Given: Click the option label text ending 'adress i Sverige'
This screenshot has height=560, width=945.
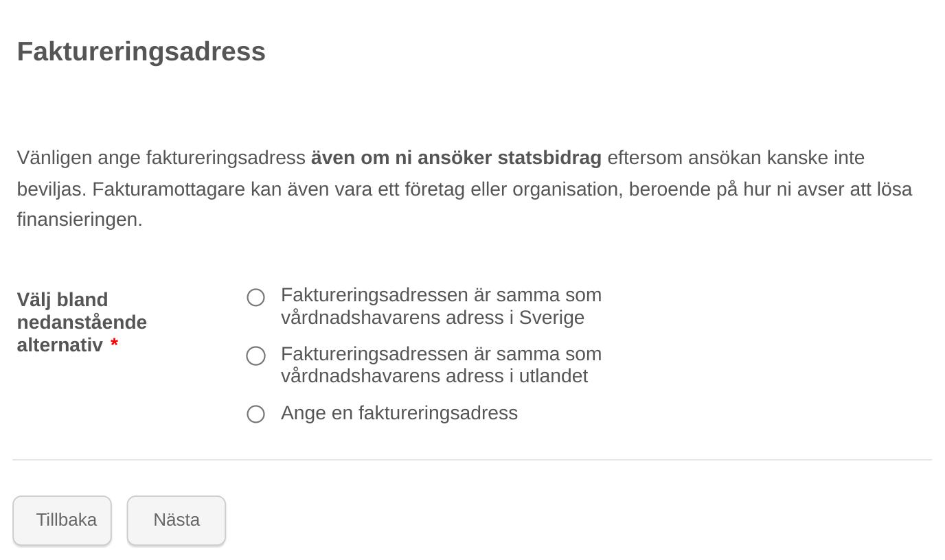Looking at the screenshot, I should click(440, 306).
